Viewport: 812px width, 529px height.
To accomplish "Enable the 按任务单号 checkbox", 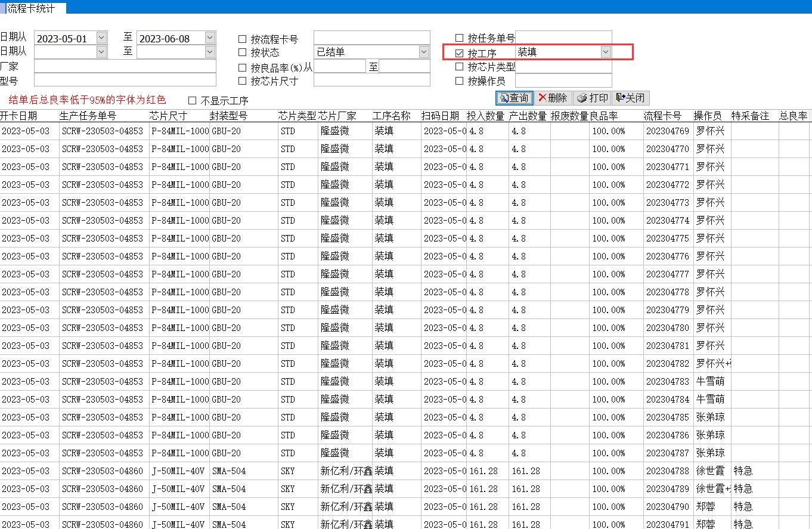I will point(459,39).
